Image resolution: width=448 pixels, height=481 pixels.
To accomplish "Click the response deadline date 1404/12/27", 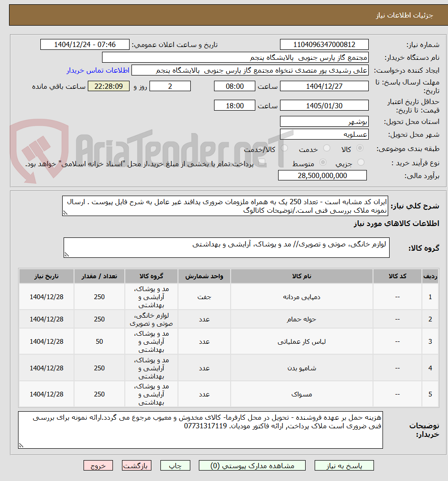I will coord(324,86).
